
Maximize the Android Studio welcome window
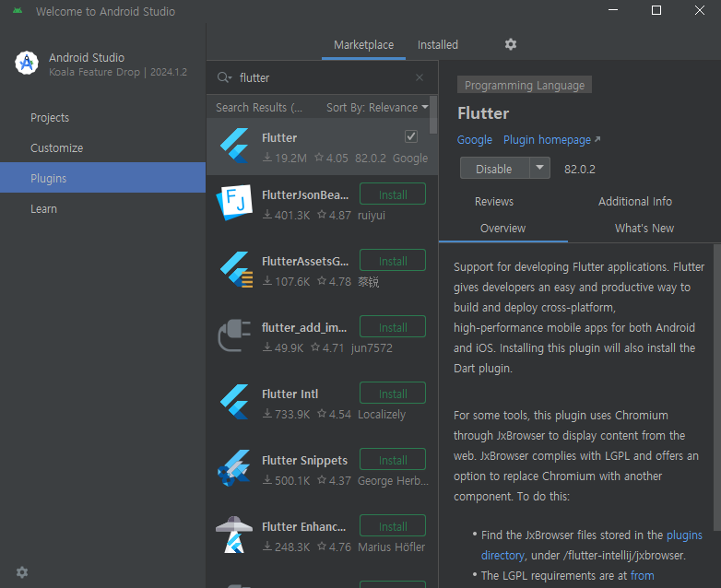(656, 10)
